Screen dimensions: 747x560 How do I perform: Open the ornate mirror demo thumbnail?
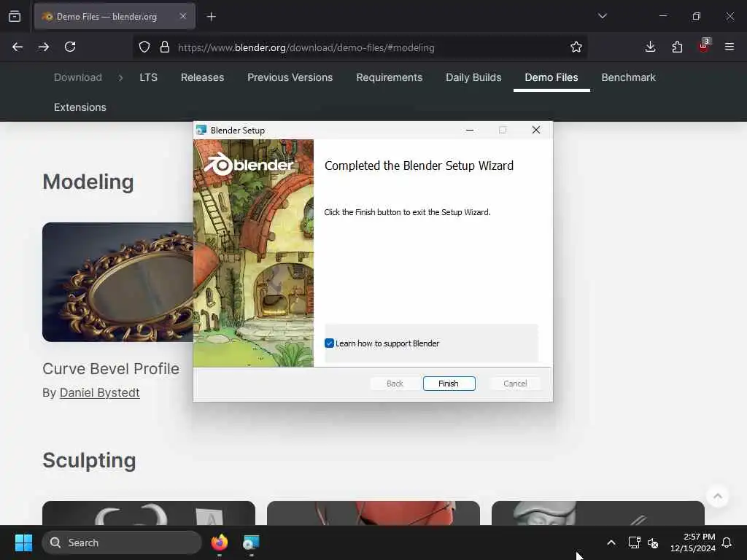(x=117, y=282)
